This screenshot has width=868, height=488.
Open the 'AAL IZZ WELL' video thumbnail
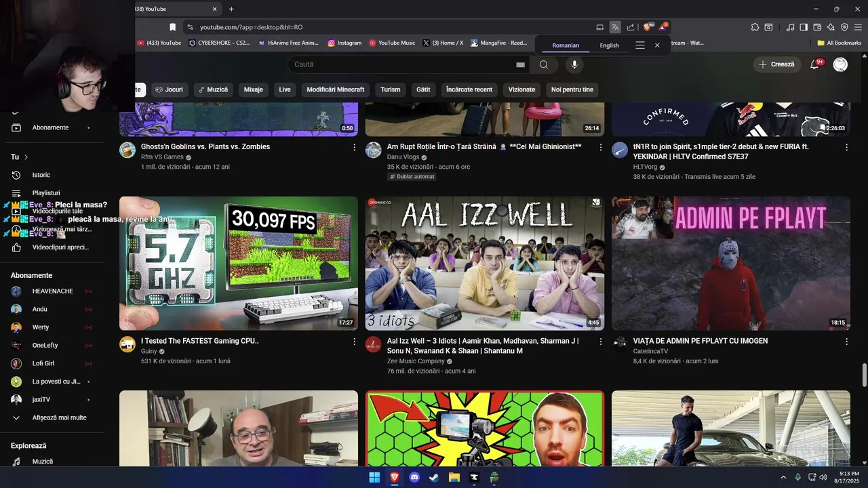click(x=485, y=263)
